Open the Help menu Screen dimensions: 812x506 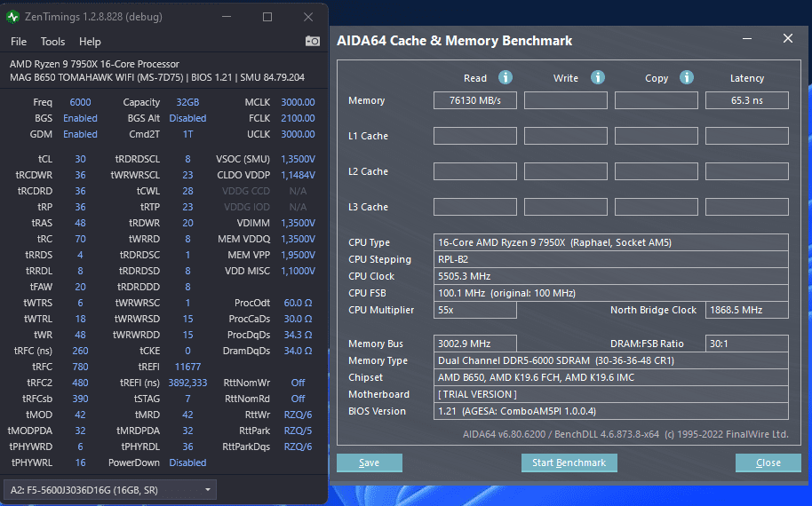90,42
